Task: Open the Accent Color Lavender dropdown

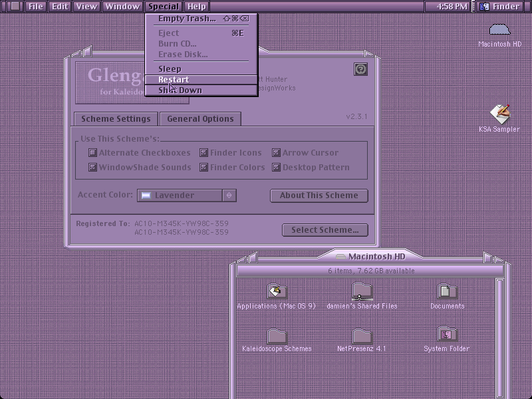Action: point(187,196)
